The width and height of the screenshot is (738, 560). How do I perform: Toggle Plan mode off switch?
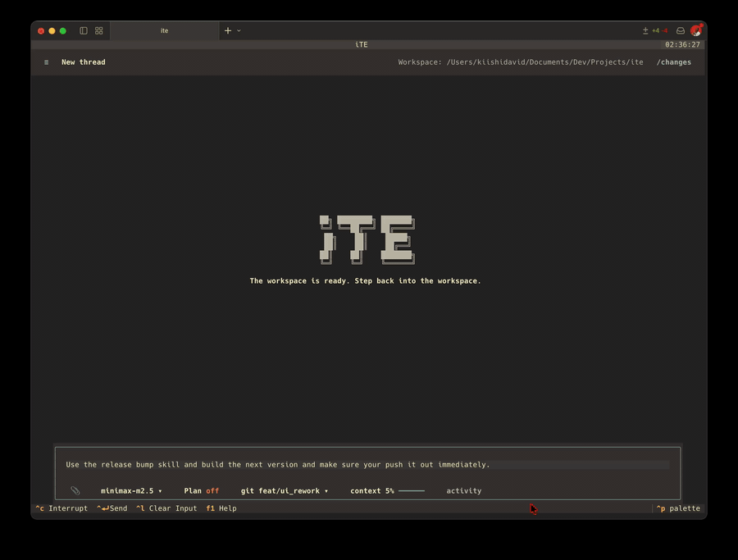coord(202,491)
